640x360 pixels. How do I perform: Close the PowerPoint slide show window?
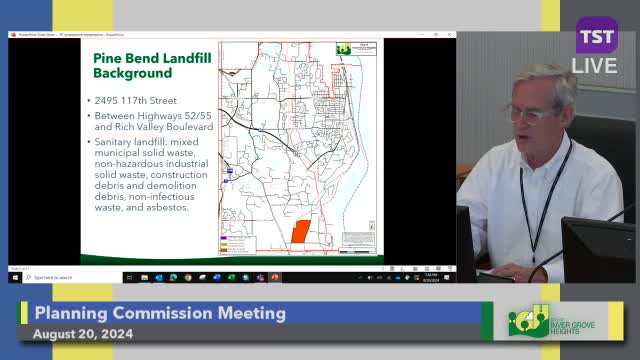coord(449,35)
